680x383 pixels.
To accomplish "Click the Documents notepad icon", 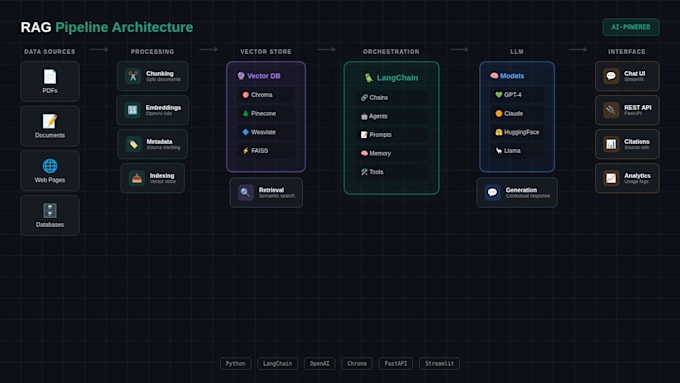I will (x=50, y=121).
